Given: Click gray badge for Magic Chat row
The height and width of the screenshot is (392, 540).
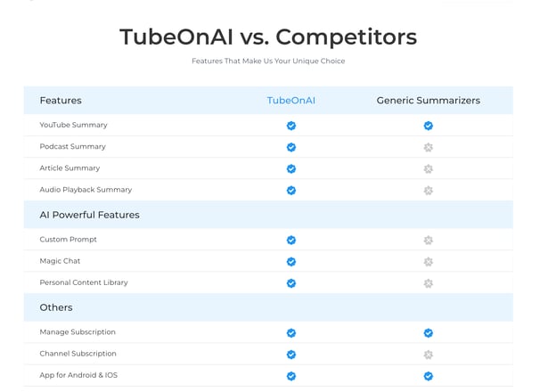Looking at the screenshot, I should click(x=428, y=262).
